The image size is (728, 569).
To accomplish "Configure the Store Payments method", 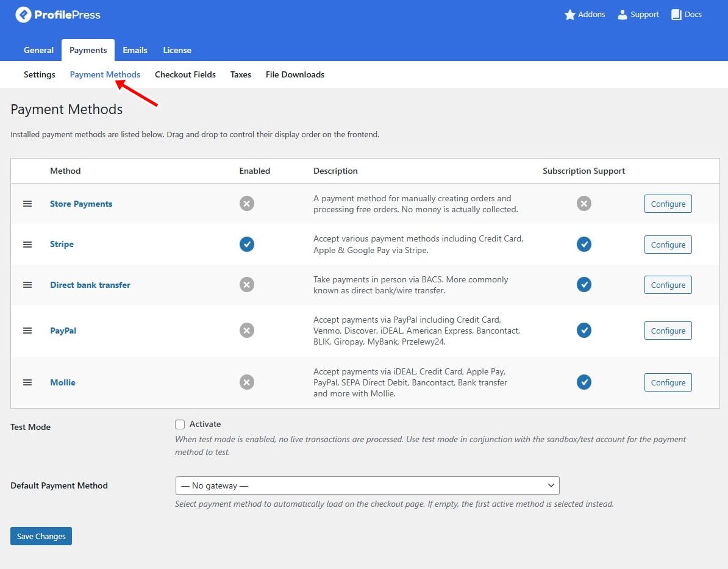I will [668, 204].
